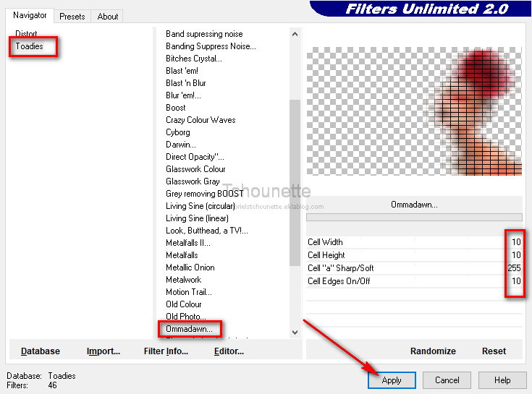Select Distort in the category list
This screenshot has height=394, width=532.
(26, 34)
